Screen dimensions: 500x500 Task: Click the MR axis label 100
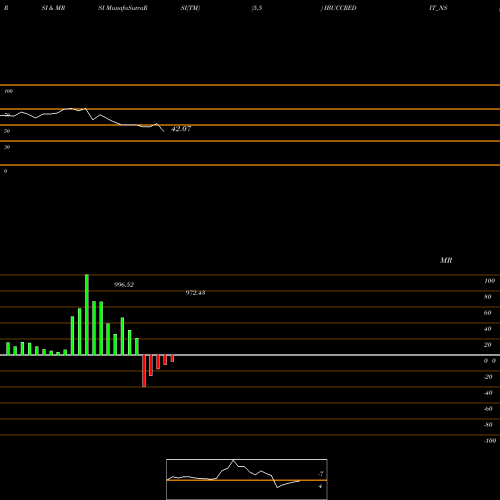coord(489,281)
